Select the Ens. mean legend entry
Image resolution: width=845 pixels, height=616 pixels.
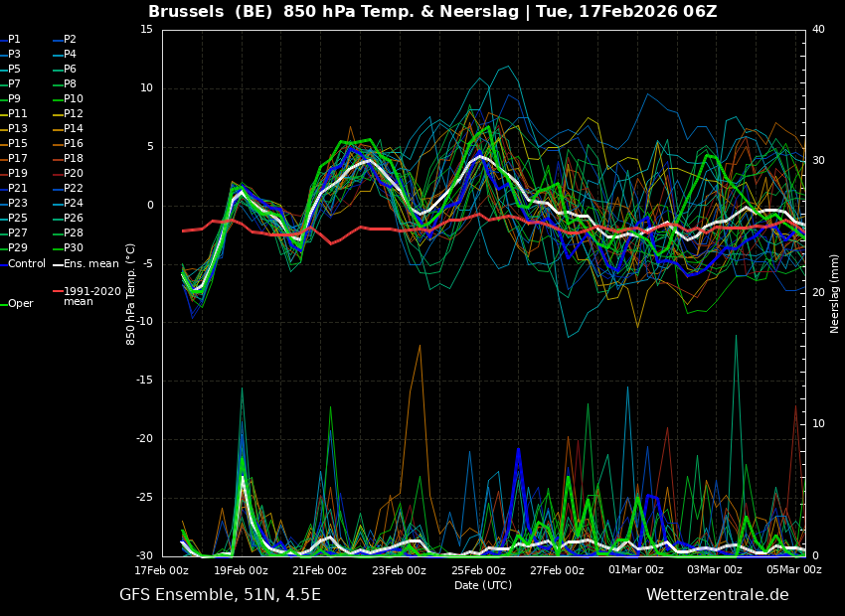click(x=90, y=263)
